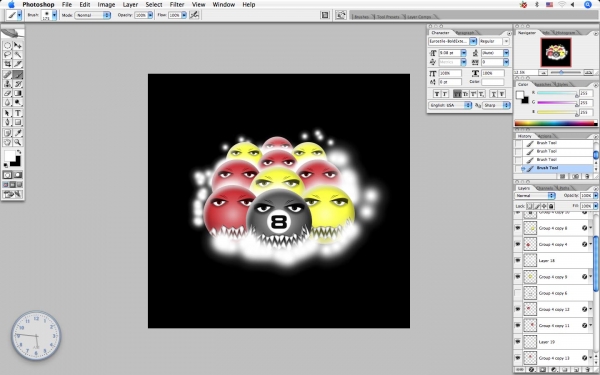Image resolution: width=600 pixels, height=375 pixels.
Task: Select the Elliptical Marquee tool
Action: pos(7,46)
